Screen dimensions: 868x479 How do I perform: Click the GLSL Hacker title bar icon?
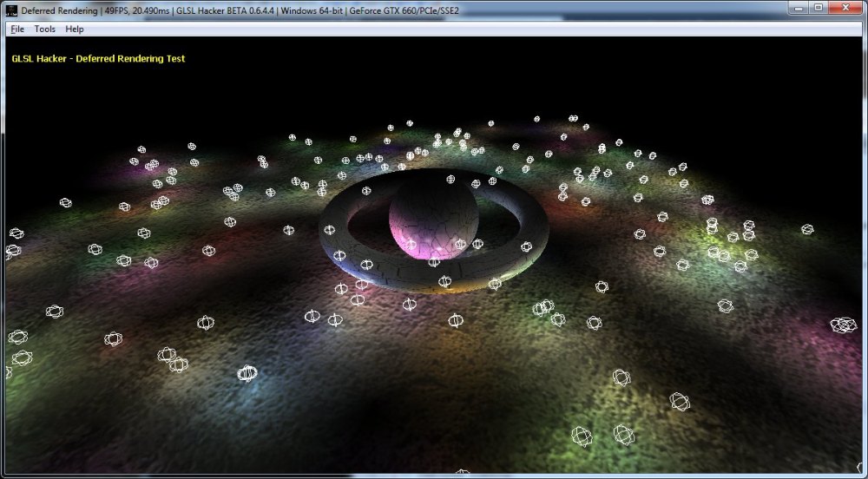(11, 10)
